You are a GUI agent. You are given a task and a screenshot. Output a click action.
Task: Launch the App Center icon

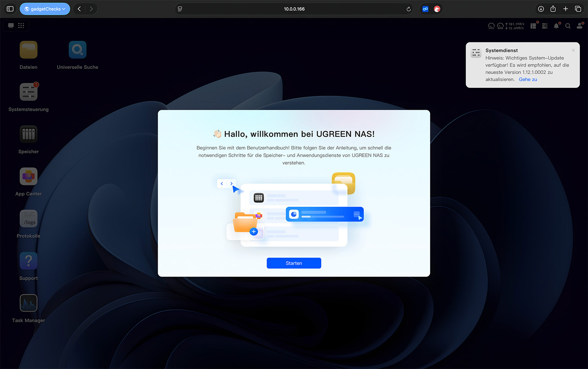point(29,176)
